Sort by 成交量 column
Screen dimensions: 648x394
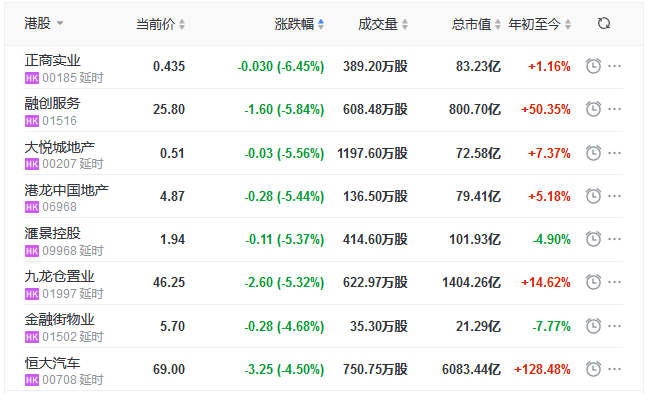click(x=383, y=24)
